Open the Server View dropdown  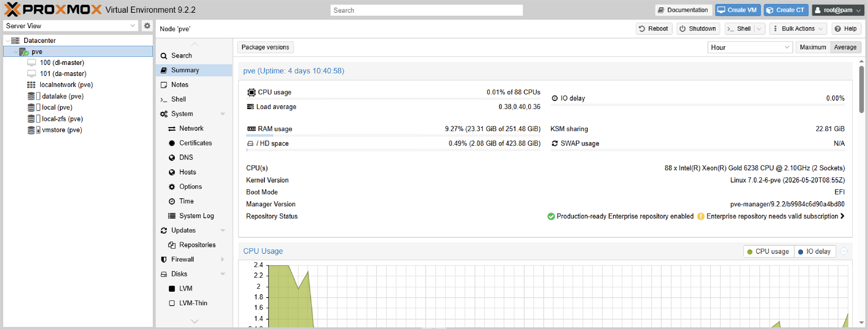click(132, 26)
